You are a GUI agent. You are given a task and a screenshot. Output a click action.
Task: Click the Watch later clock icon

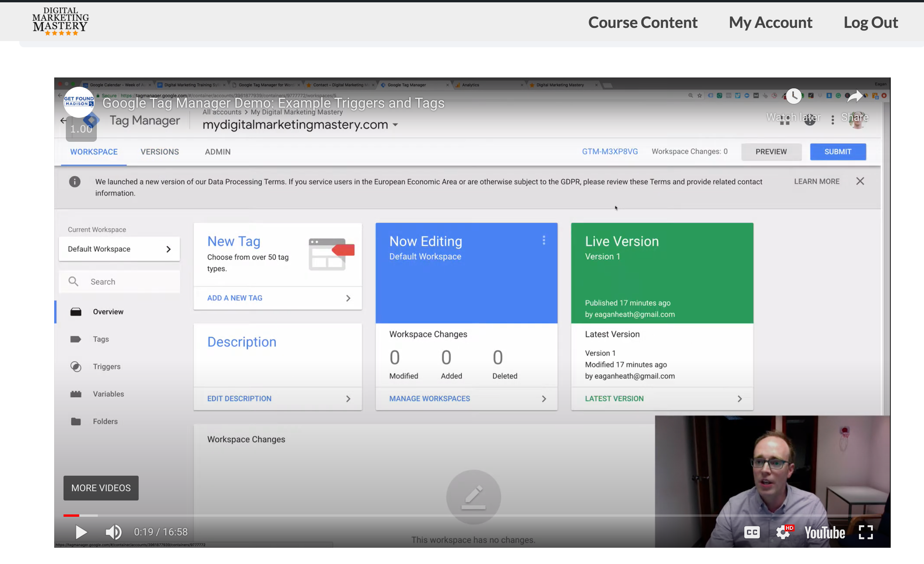pos(793,96)
